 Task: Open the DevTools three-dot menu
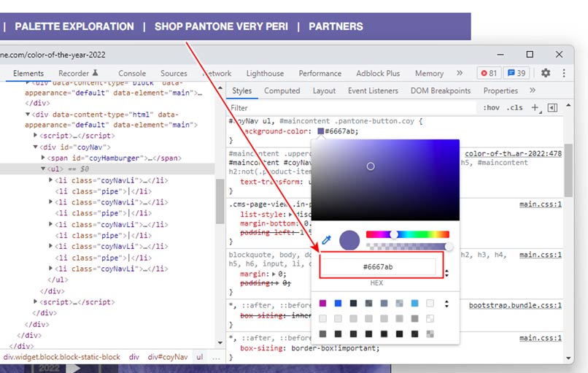click(x=562, y=73)
